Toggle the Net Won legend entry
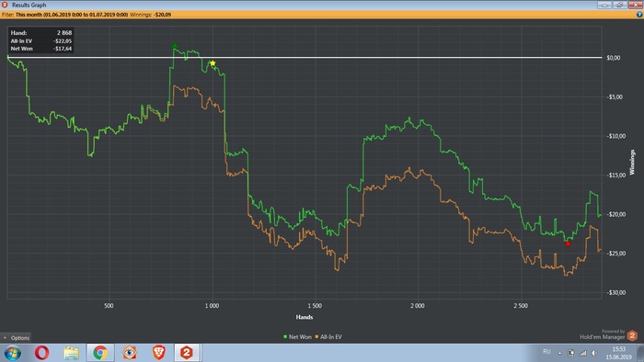 click(297, 336)
